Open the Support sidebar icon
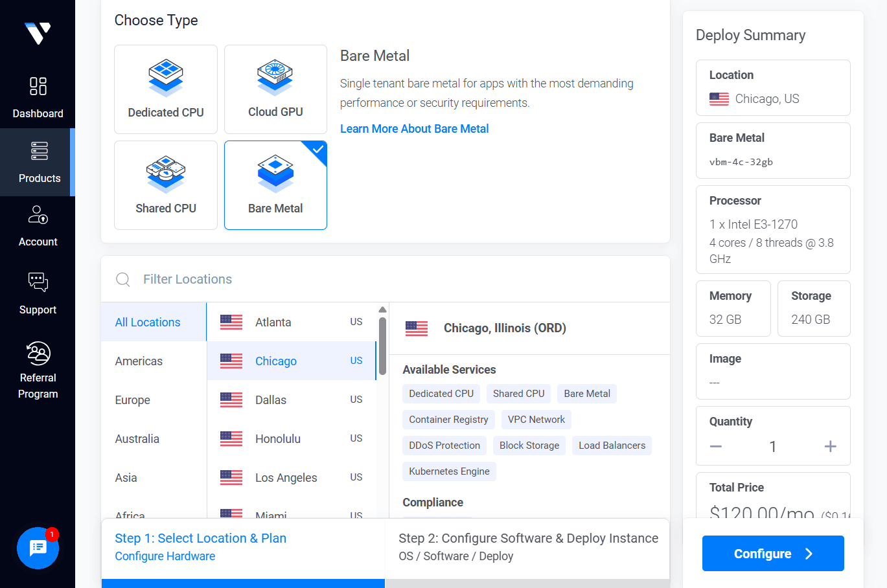Image resolution: width=887 pixels, height=588 pixels. point(38,282)
